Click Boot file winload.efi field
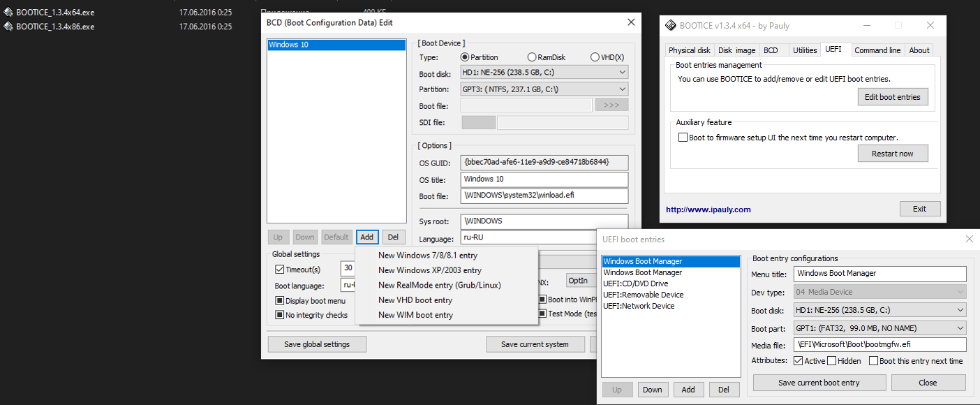 coord(544,196)
